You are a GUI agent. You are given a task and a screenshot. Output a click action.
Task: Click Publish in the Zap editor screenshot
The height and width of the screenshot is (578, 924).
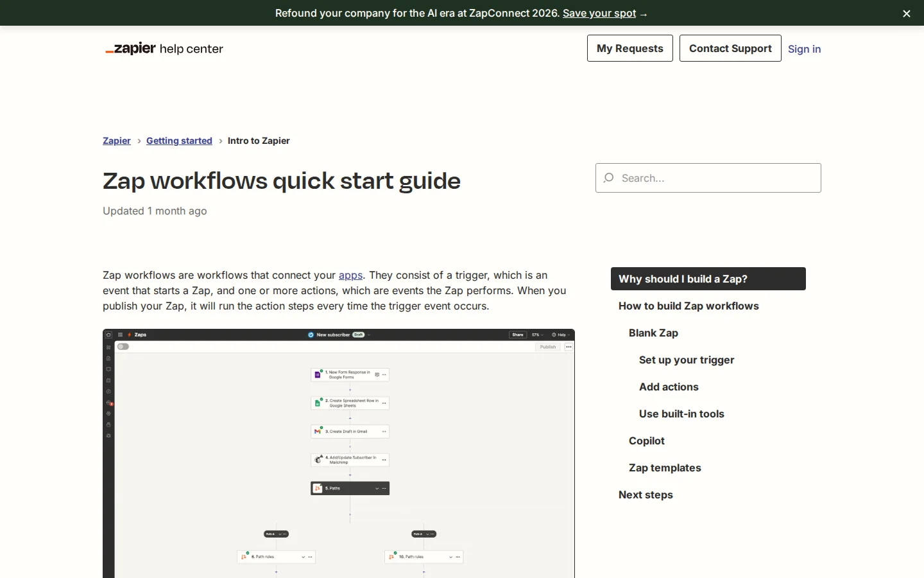coord(548,347)
